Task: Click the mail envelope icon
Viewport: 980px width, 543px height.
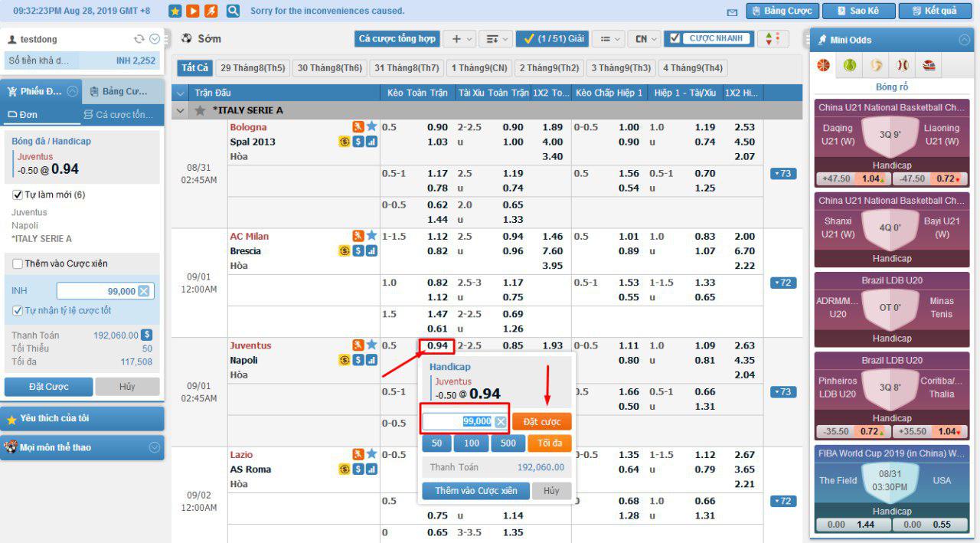Action: pos(732,11)
